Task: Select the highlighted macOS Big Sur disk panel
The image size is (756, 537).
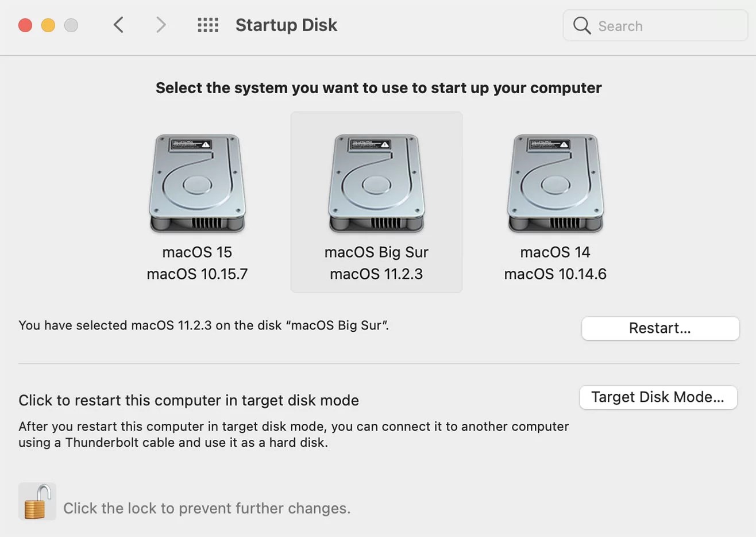Action: (x=376, y=201)
